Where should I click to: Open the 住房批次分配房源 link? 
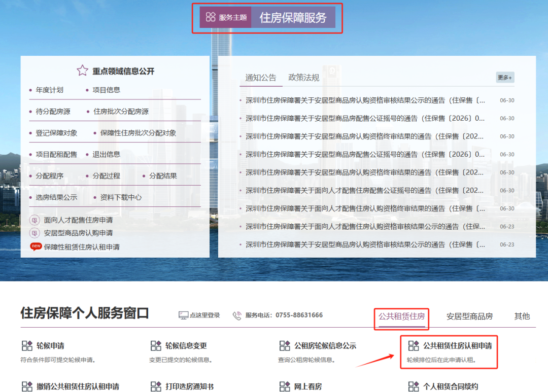click(121, 112)
